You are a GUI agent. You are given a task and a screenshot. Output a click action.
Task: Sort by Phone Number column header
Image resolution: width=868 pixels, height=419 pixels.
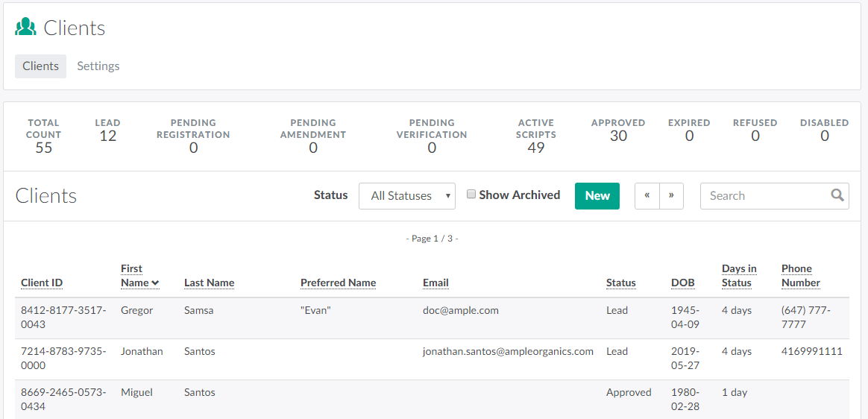click(800, 276)
